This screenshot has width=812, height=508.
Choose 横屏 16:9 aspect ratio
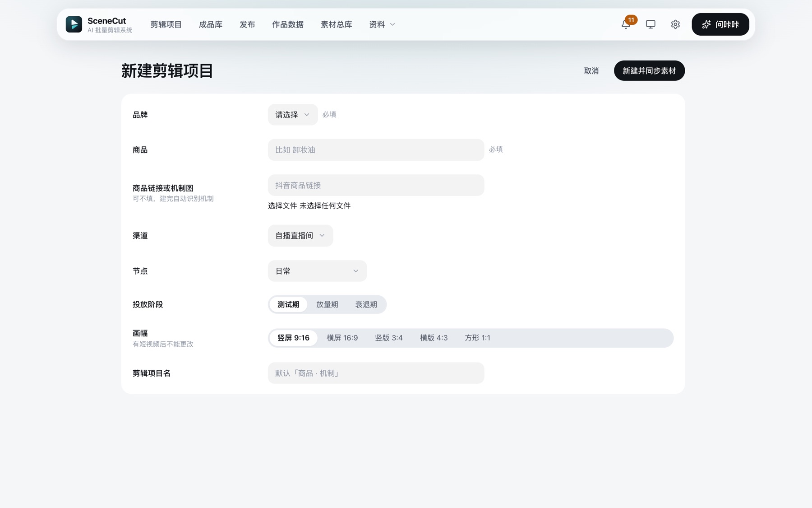coord(342,338)
